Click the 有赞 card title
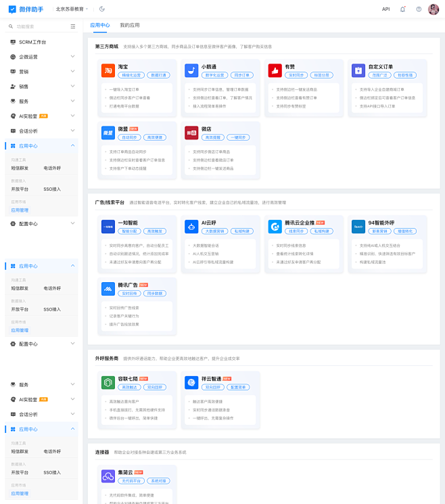This screenshot has width=445, height=504. pos(290,67)
